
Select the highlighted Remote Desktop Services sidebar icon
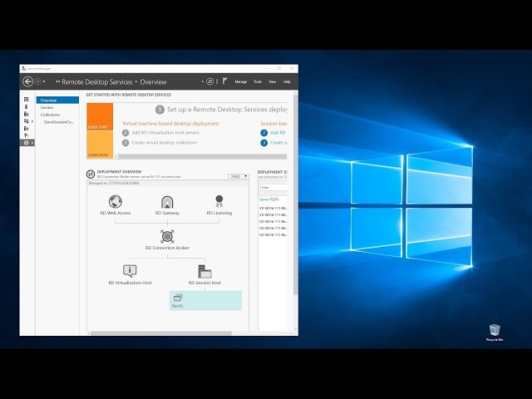pos(26,143)
